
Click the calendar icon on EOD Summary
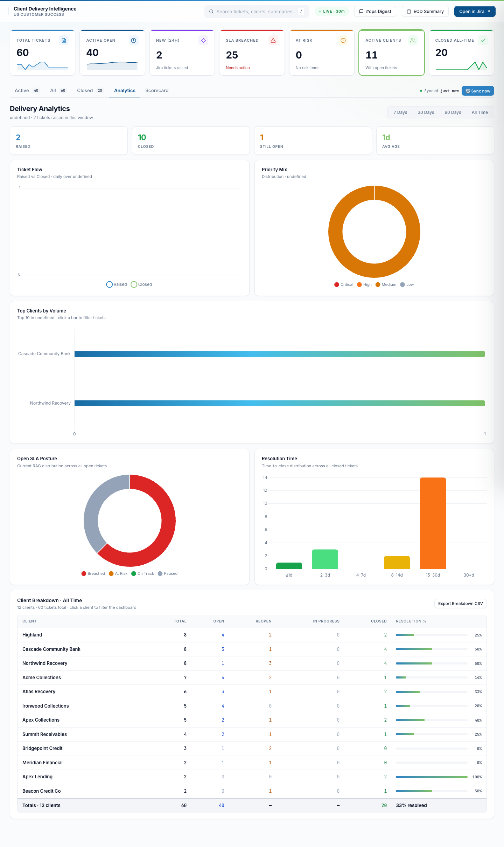(x=409, y=12)
